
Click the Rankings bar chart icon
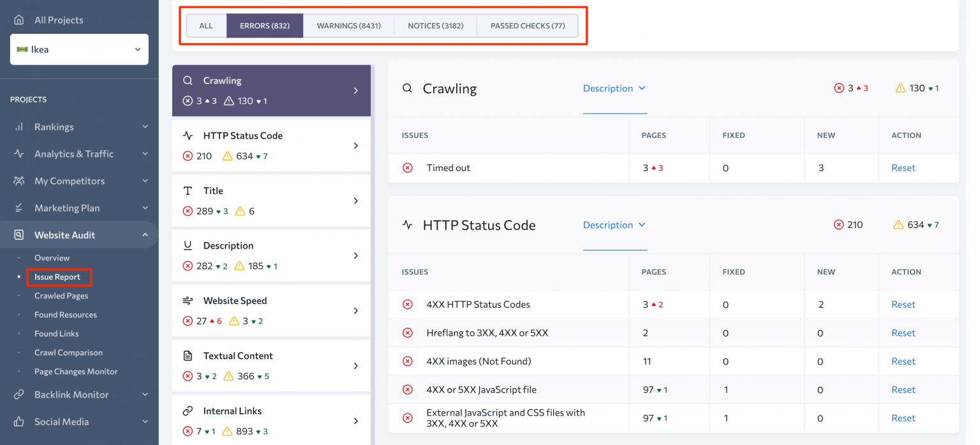tap(19, 127)
